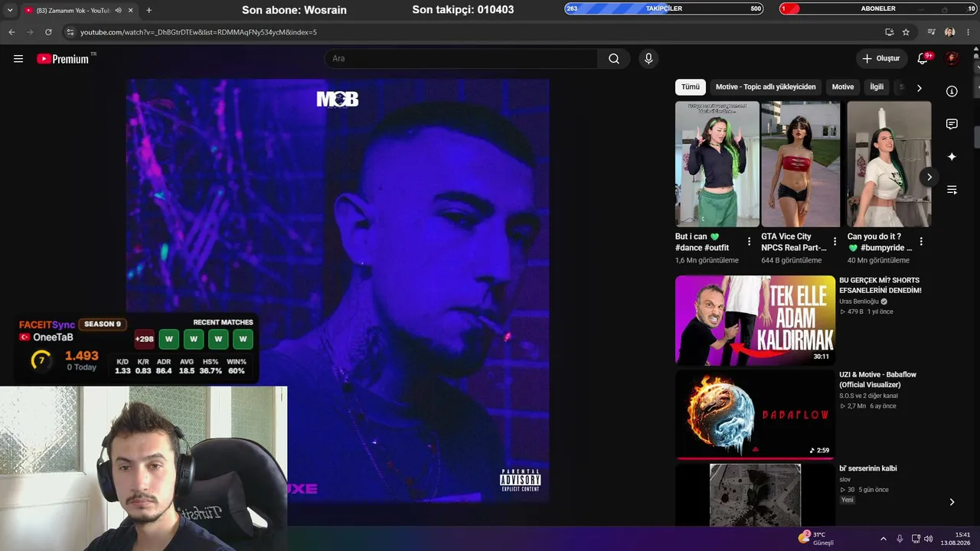Viewport: 980px width, 551px height.
Task: Click the video player album art
Action: [338, 291]
